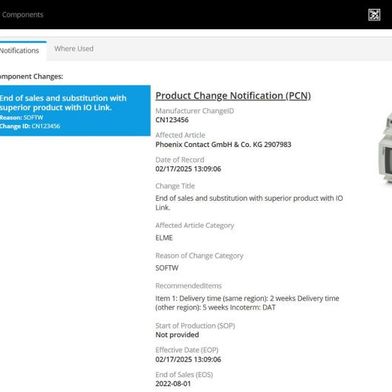Viewport: 392px width, 392px height.
Task: Click the Change Title description text
Action: pyautogui.click(x=249, y=203)
